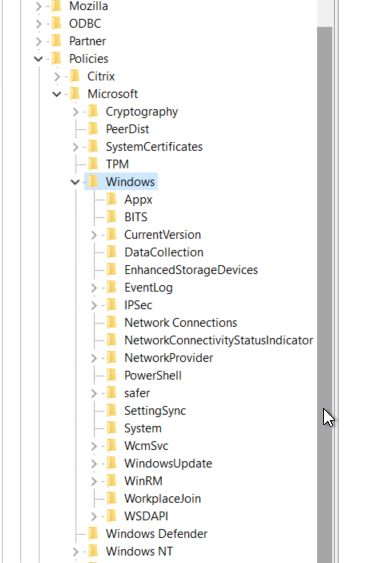
Task: Click the vertical scrollbar thumb
Action: (325, 294)
